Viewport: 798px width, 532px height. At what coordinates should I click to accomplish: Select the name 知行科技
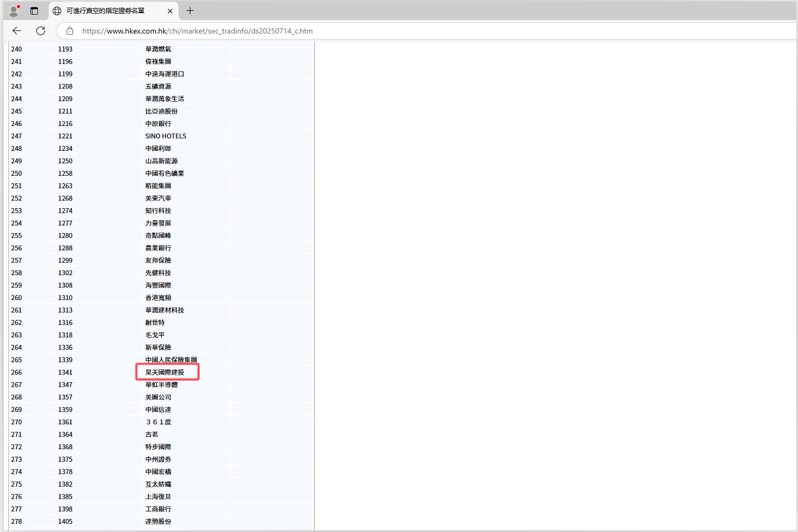point(158,211)
